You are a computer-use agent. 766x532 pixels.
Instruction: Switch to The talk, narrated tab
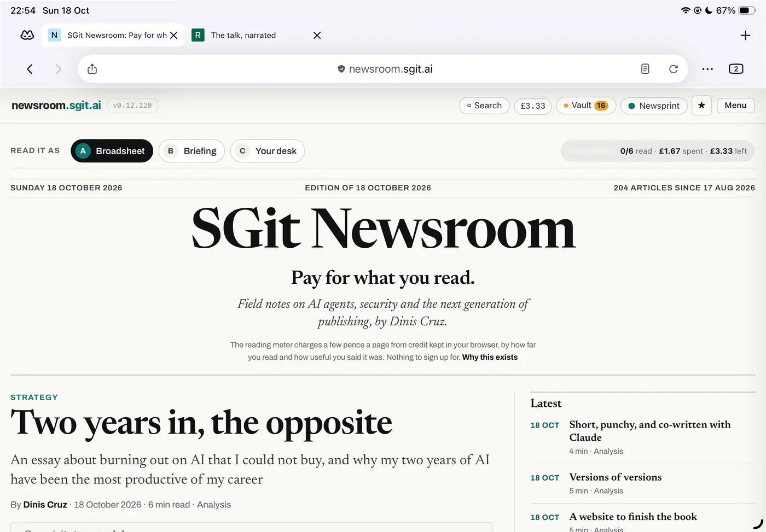(243, 36)
